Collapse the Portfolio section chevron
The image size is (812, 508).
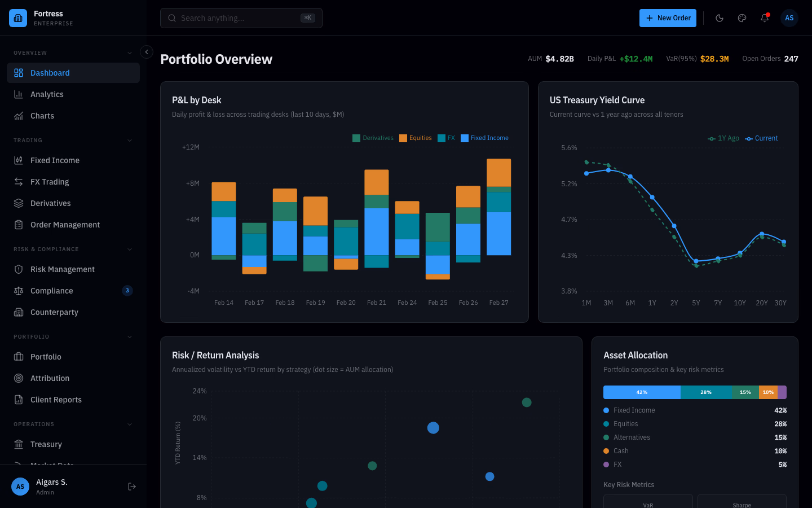point(130,337)
